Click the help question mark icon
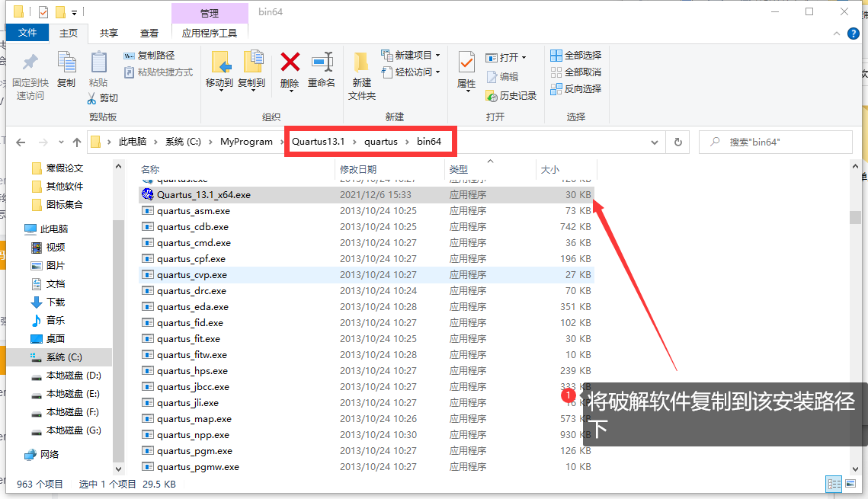 (x=854, y=34)
